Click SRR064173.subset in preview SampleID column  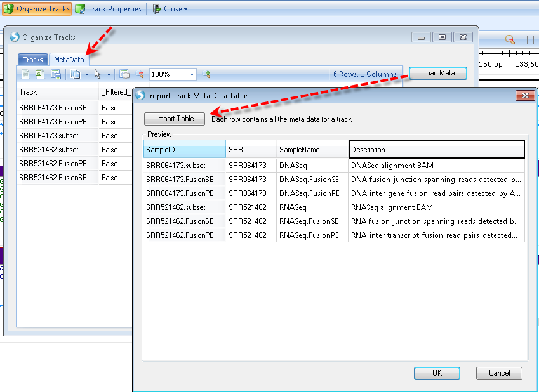click(185, 166)
